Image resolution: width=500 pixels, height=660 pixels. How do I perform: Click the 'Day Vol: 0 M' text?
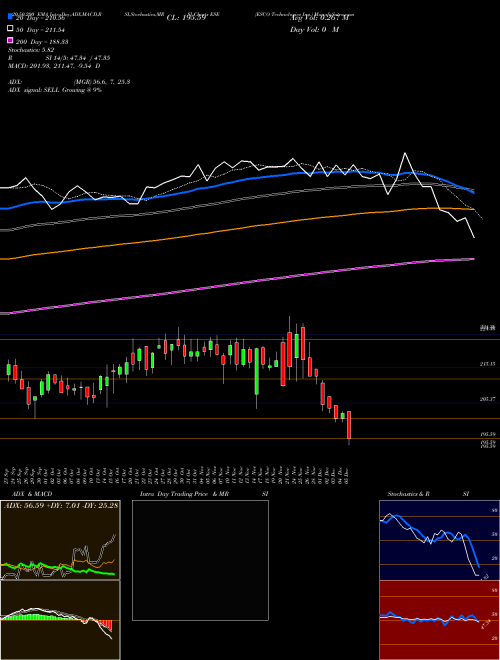(x=314, y=29)
